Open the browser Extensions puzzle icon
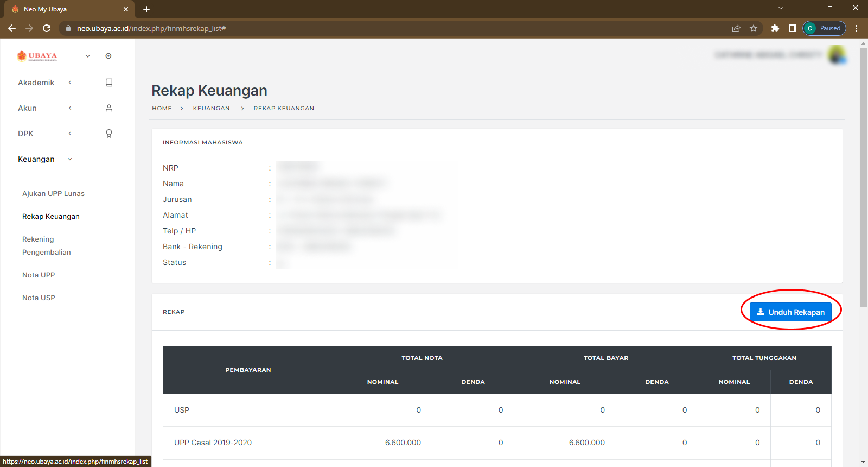This screenshot has width=868, height=467. pyautogui.click(x=775, y=28)
